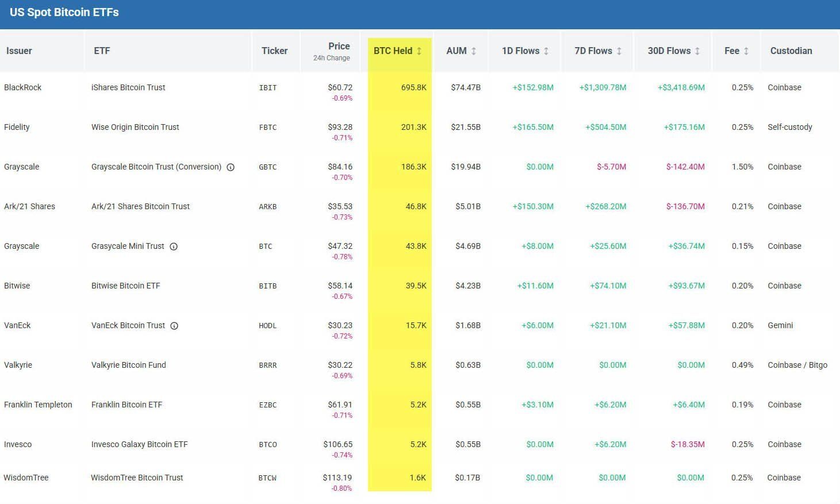
Task: Click the $113.19 price value
Action: (x=337, y=478)
